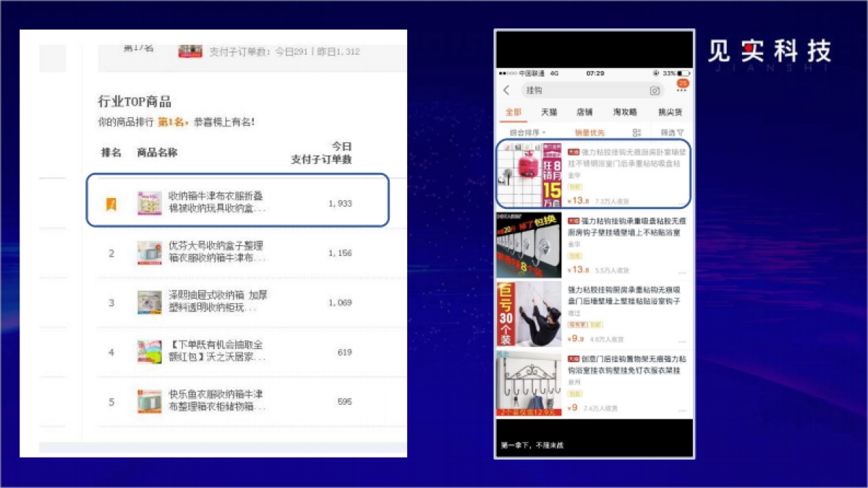
Task: Click the 狂销月15万 product image on first result
Action: (x=530, y=174)
